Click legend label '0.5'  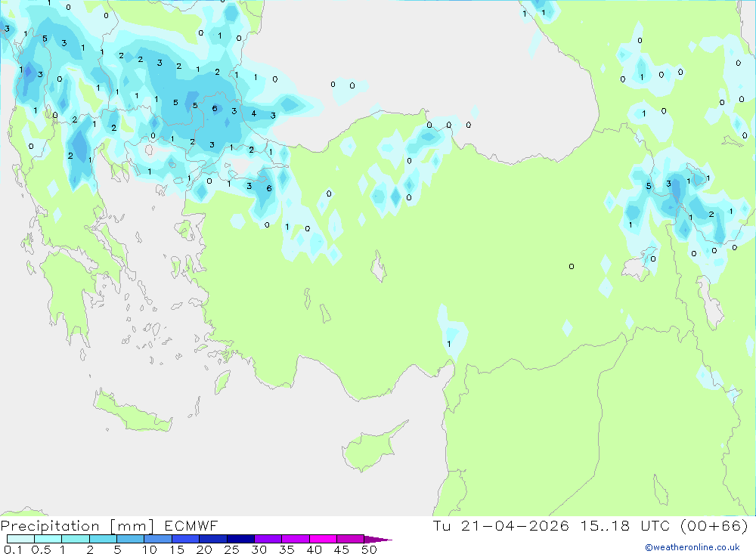point(41,549)
